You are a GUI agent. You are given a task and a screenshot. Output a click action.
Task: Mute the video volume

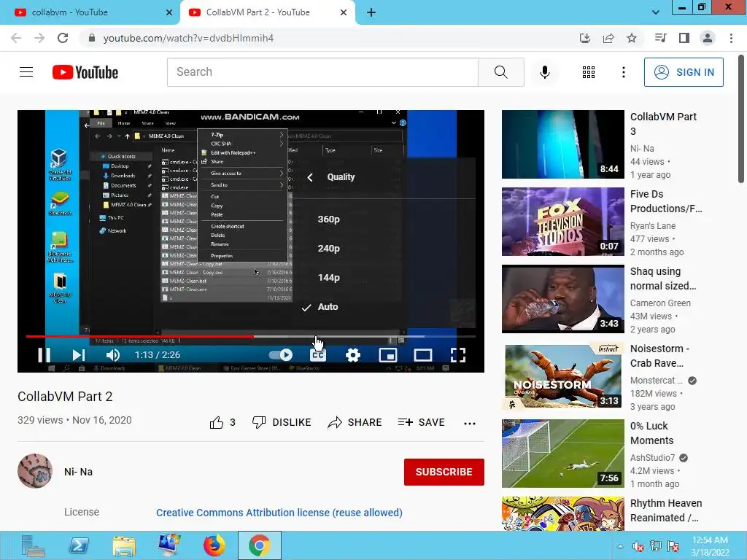pos(113,355)
